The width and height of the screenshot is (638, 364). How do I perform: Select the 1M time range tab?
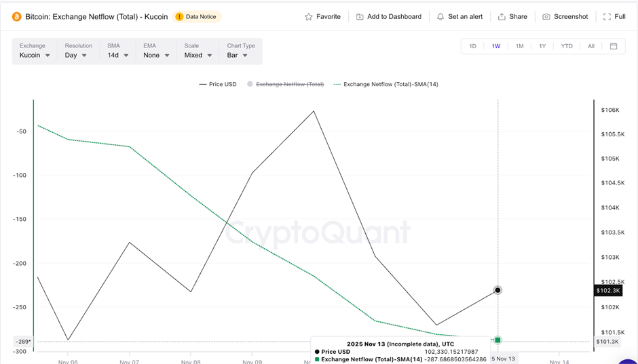click(x=519, y=46)
